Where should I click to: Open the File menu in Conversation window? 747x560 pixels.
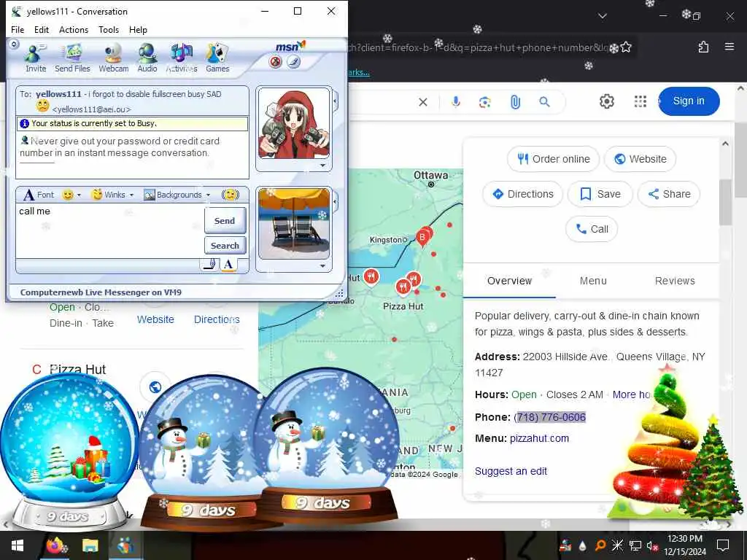point(18,29)
